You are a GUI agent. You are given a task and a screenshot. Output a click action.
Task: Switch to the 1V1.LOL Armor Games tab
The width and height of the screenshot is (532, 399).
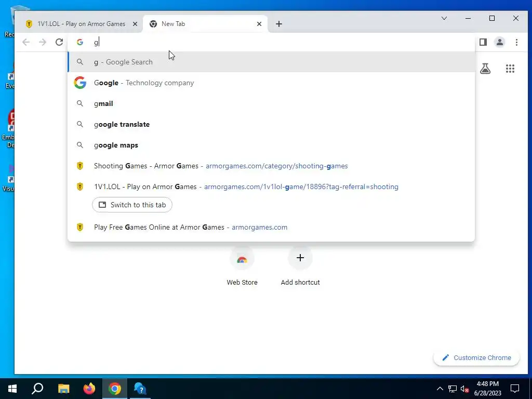(x=81, y=24)
